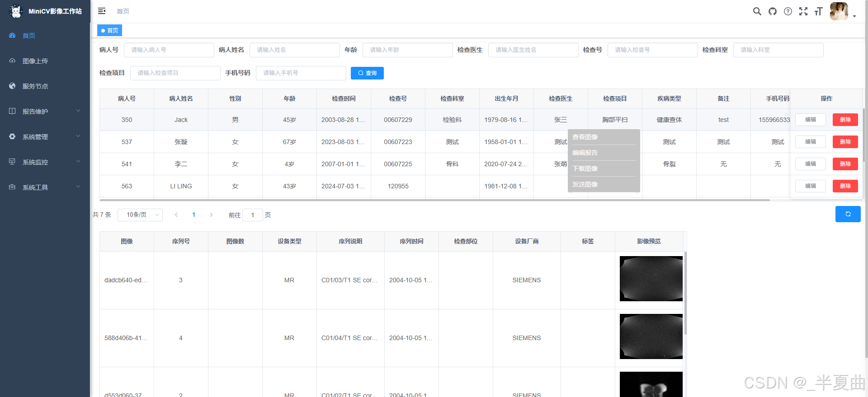Focus the 年龄 input field
This screenshot has width=868, height=397.
coord(408,50)
